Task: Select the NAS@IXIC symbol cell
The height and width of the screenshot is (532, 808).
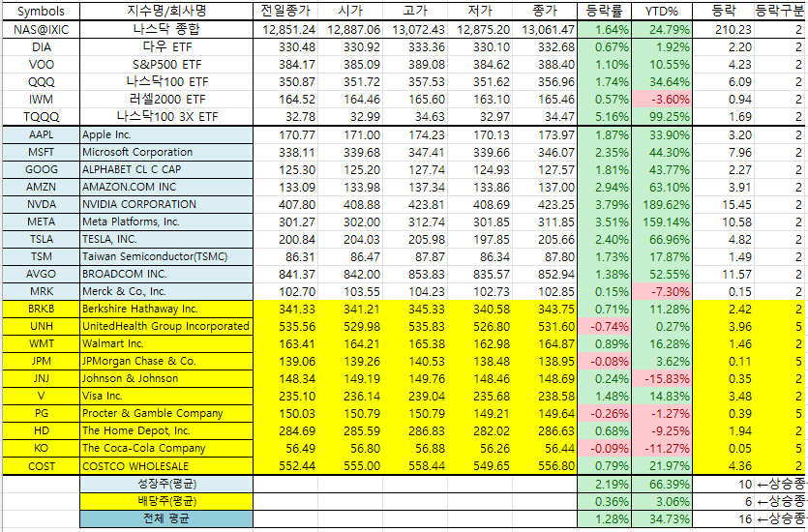Action: (x=42, y=29)
